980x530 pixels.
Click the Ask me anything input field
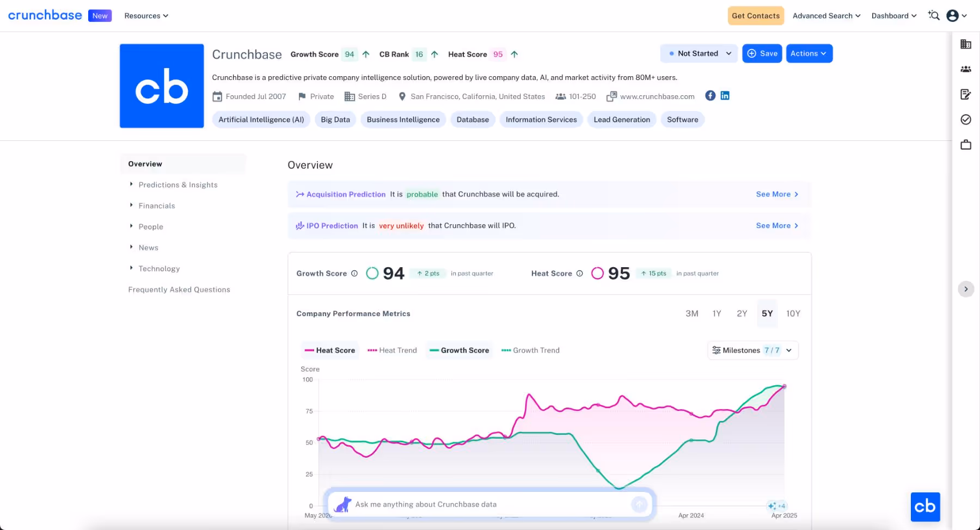[x=490, y=504]
